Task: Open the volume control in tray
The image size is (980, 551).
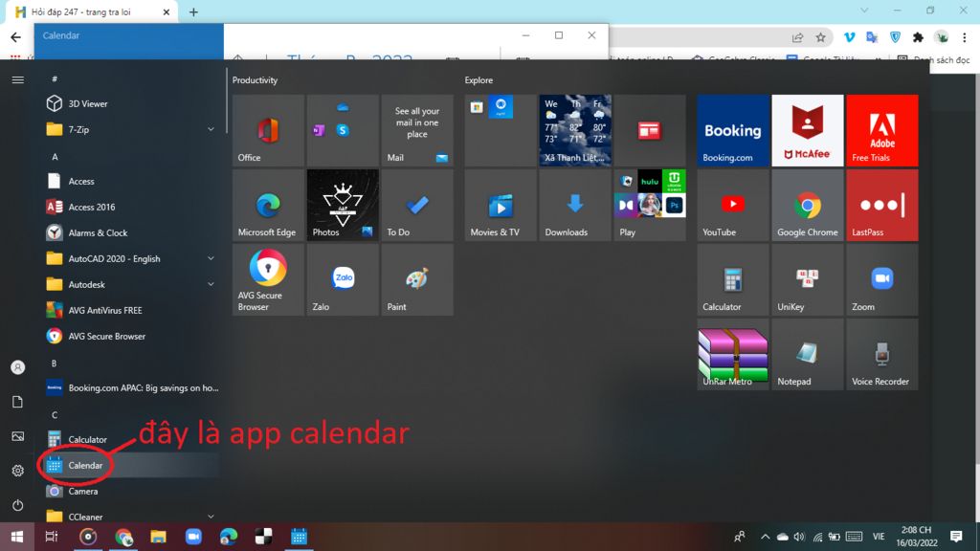Action: click(799, 537)
